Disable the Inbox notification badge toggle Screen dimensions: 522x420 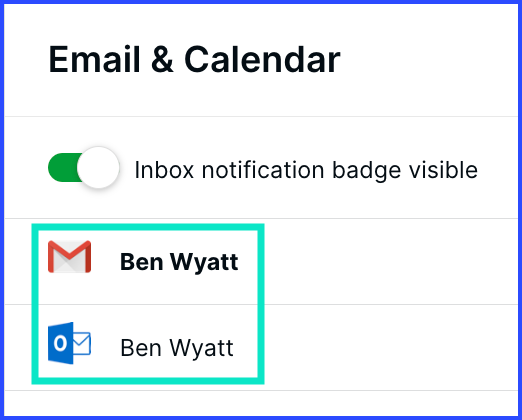(84, 167)
